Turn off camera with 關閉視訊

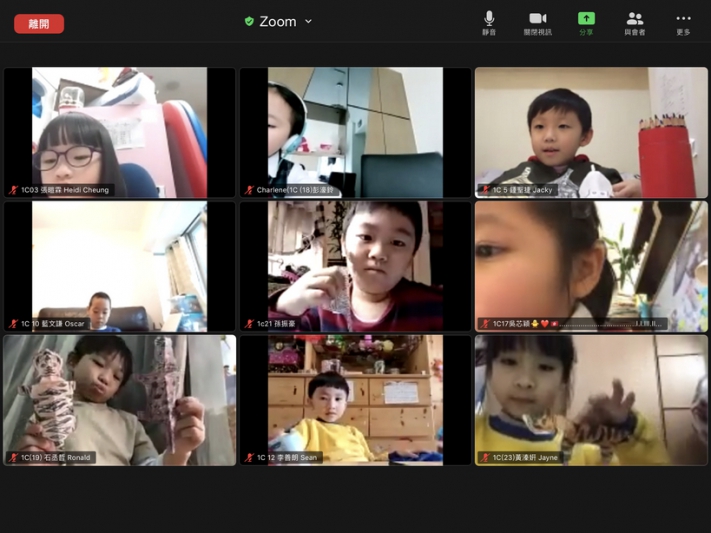point(537,22)
